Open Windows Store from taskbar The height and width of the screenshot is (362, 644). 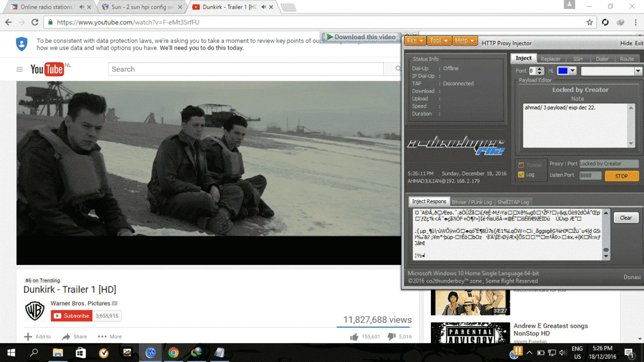(x=80, y=352)
